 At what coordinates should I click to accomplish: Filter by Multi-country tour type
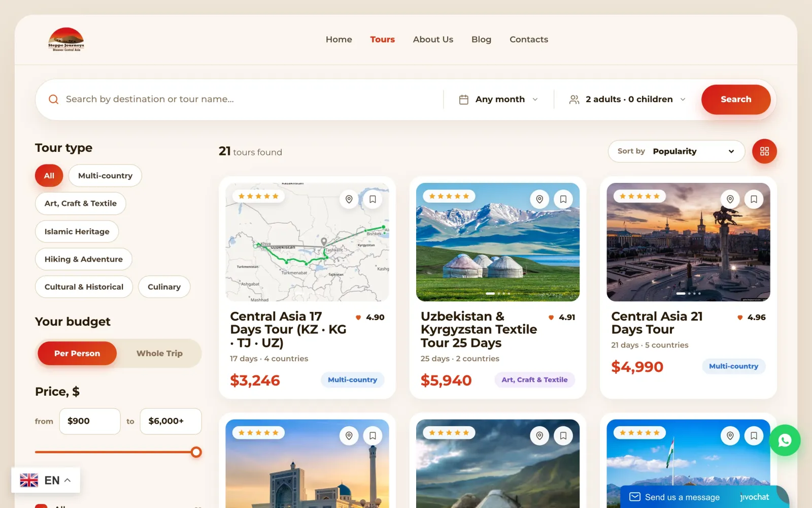pyautogui.click(x=105, y=176)
